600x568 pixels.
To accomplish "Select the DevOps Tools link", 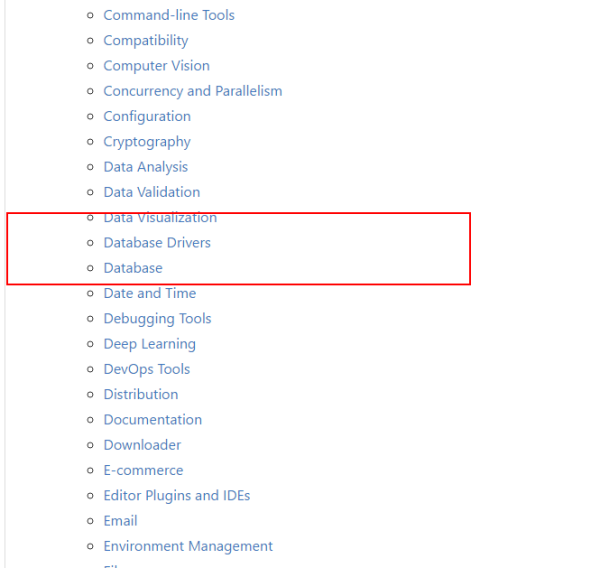I will tap(147, 369).
